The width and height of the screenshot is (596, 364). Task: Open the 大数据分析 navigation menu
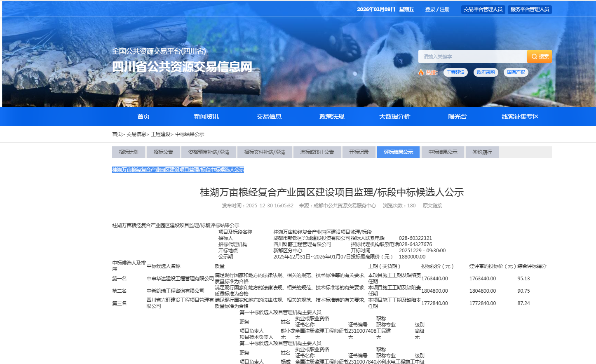point(394,117)
